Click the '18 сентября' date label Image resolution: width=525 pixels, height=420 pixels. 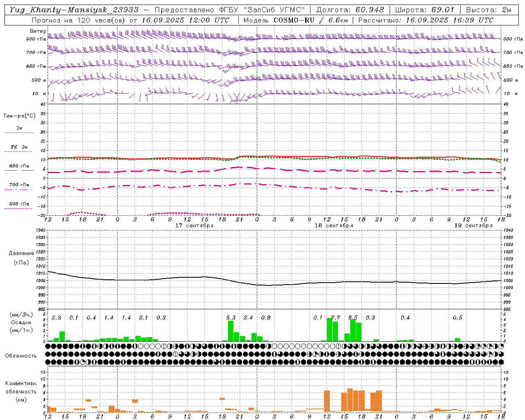coord(334,226)
